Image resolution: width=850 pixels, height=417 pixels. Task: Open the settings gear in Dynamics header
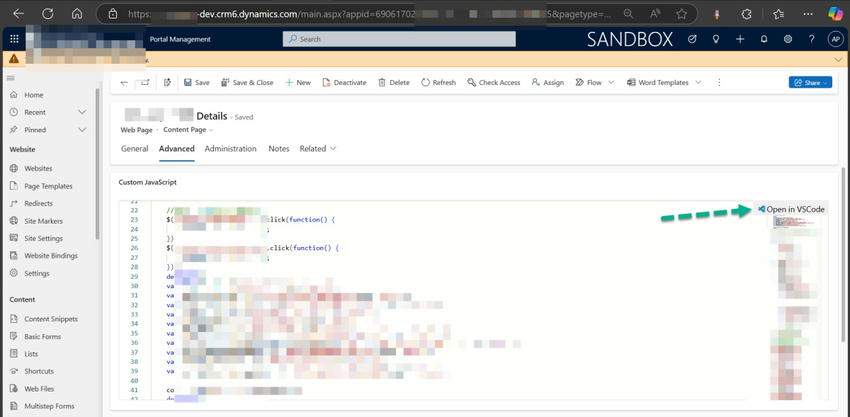tap(788, 39)
